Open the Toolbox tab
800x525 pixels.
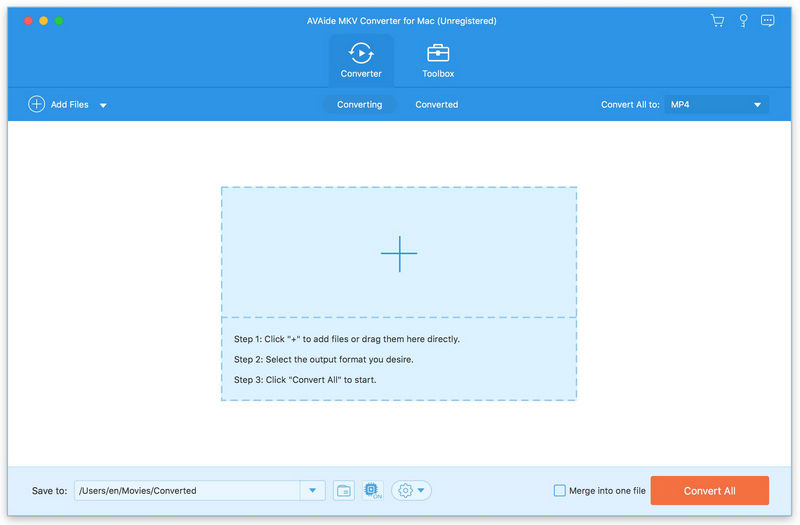click(x=438, y=60)
